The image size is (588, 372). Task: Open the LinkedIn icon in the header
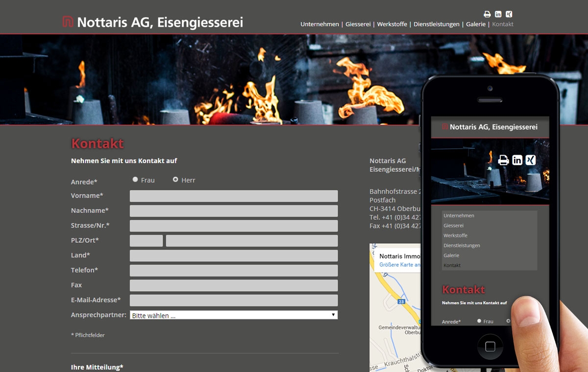[x=498, y=14]
